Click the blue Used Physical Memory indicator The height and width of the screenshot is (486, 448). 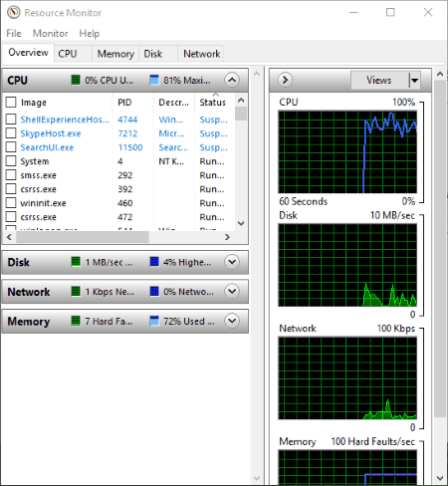tap(154, 321)
